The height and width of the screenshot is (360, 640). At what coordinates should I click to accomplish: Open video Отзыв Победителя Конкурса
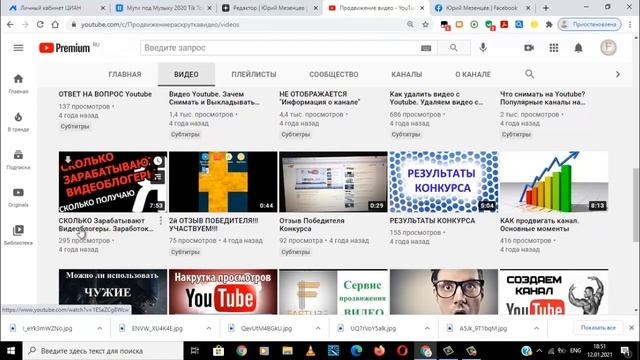tap(312, 225)
